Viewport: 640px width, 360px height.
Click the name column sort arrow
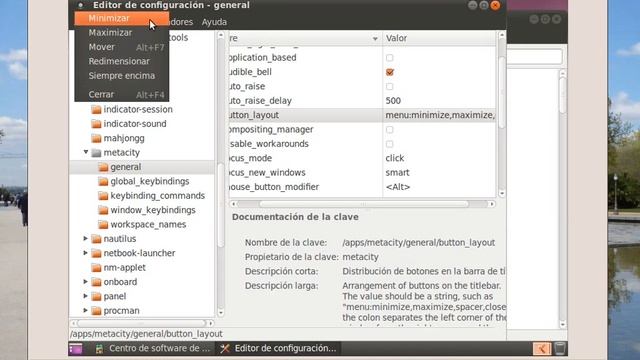click(x=375, y=39)
